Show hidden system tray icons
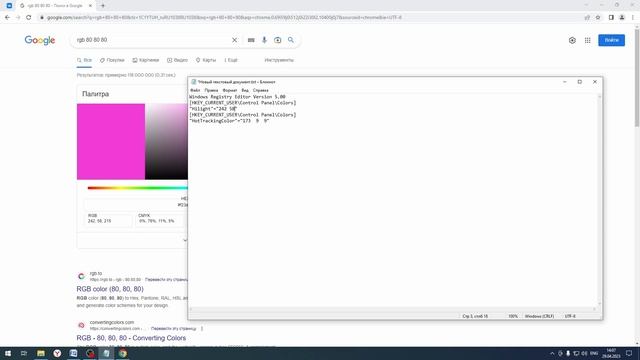This screenshot has height=360, width=640. (x=552, y=353)
